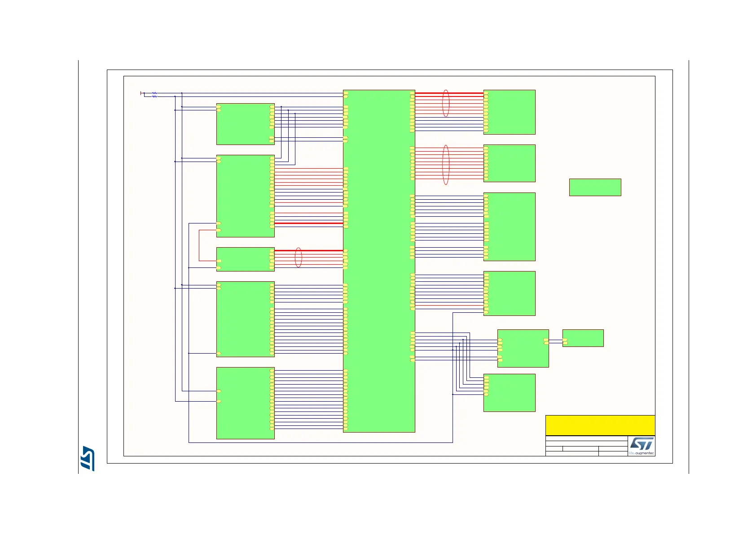Click the 'life.augmented' tagline text

641,453
